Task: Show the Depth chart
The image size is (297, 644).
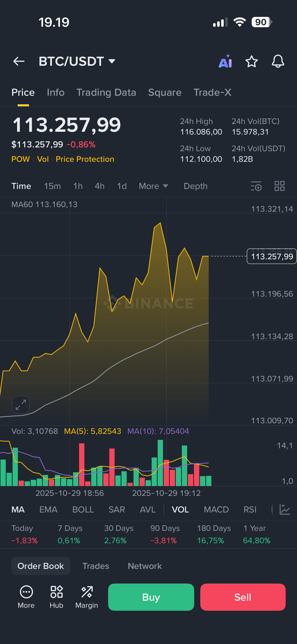Action: pos(196,186)
